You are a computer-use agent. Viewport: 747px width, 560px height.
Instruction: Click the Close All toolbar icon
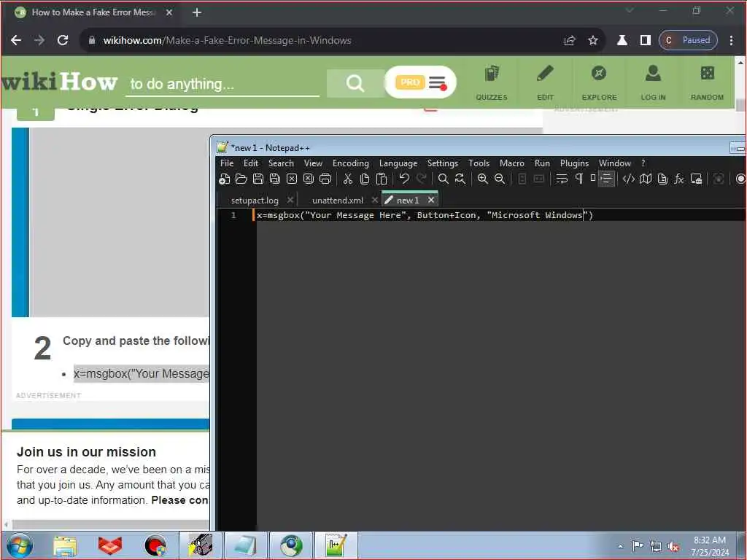click(309, 179)
